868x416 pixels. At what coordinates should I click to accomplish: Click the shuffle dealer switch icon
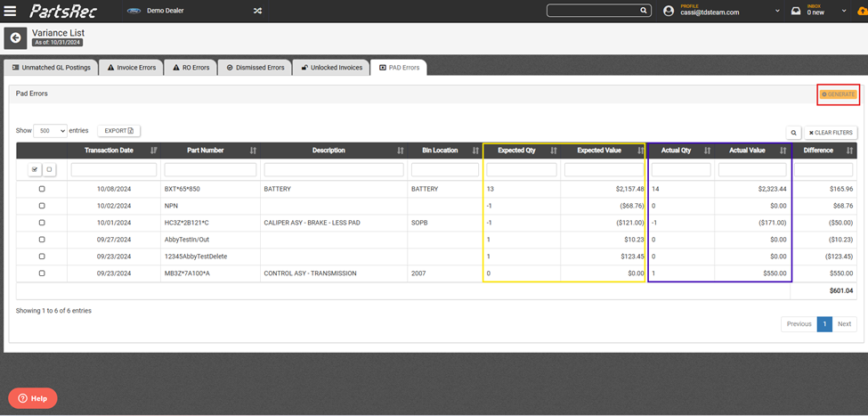click(x=257, y=11)
